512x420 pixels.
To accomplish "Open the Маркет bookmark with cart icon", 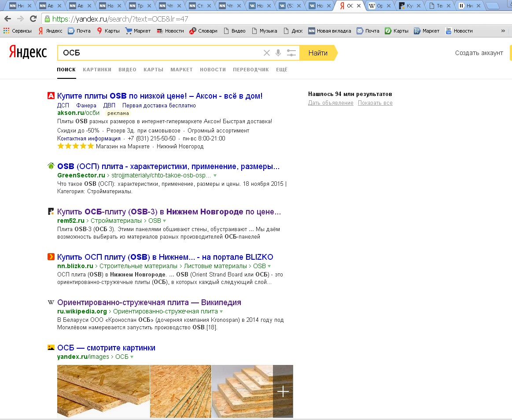I will [x=138, y=31].
